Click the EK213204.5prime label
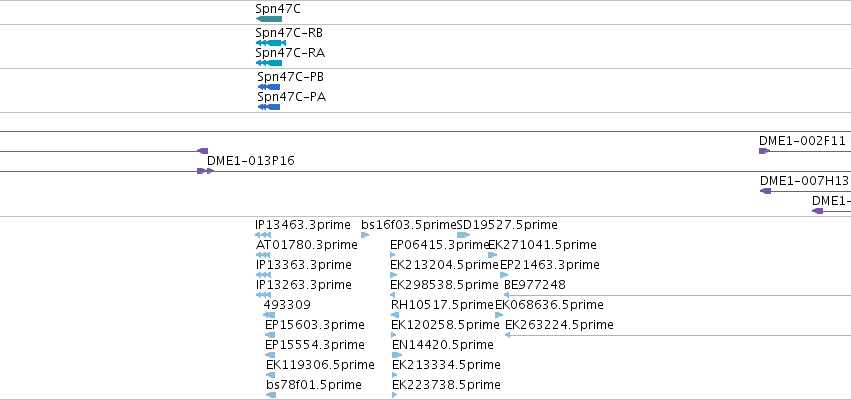Screen dimensions: 851x400 click(x=444, y=265)
